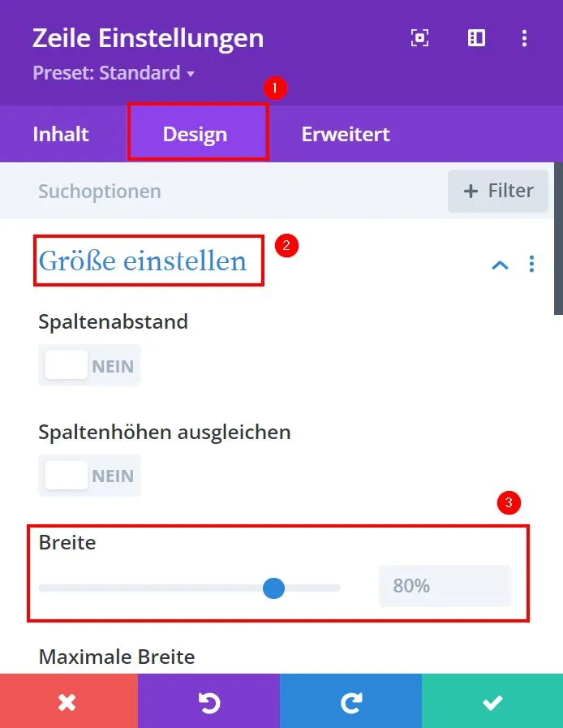
Task: Click the Breite slider handle
Action: point(273,588)
